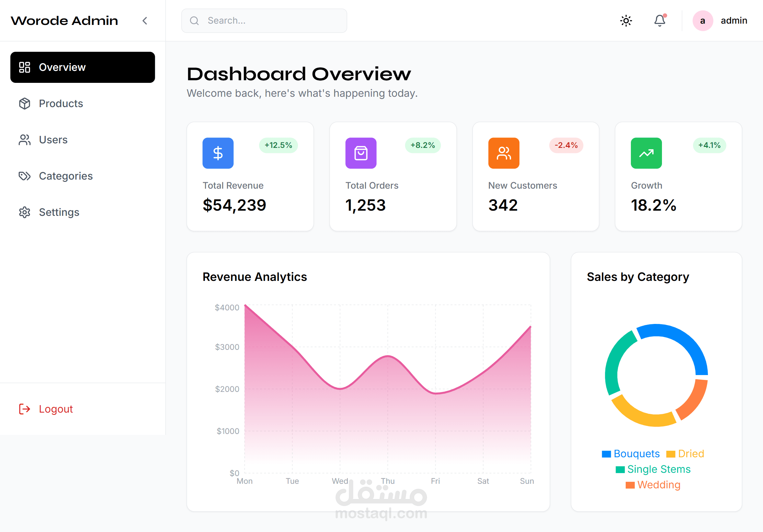Open the notifications bell

[x=660, y=21]
